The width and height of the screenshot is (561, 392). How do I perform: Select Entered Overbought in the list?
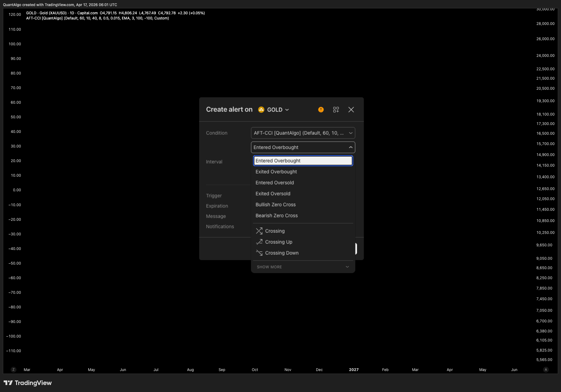tap(303, 161)
